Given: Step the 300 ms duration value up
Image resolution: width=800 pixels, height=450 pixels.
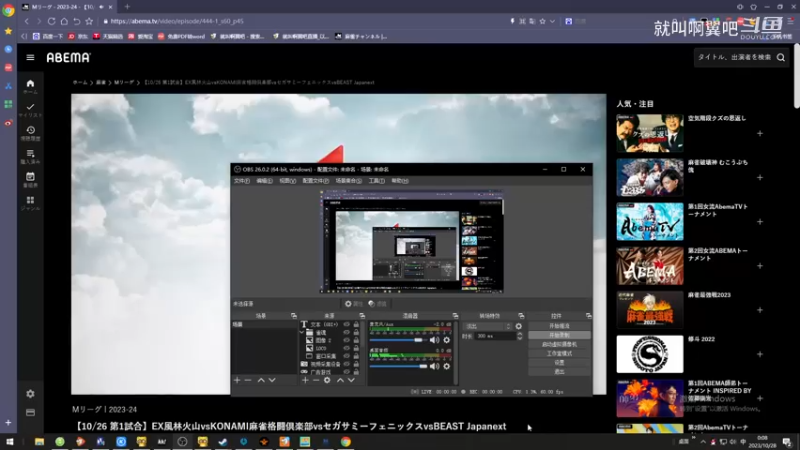Looking at the screenshot, I should (519, 334).
